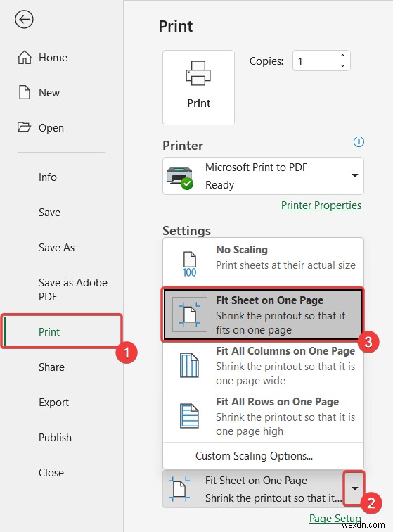Select Open in the sidebar
Image resolution: width=393 pixels, height=532 pixels.
(x=51, y=128)
